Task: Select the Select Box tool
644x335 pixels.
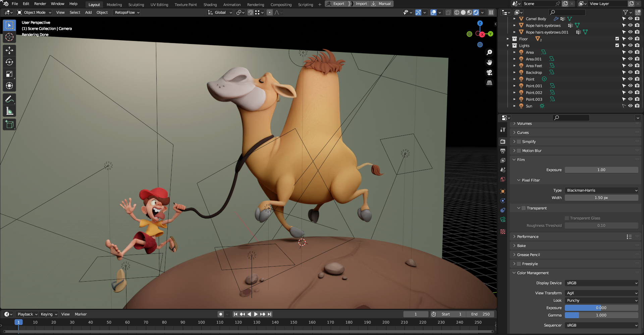Action: 9,25
